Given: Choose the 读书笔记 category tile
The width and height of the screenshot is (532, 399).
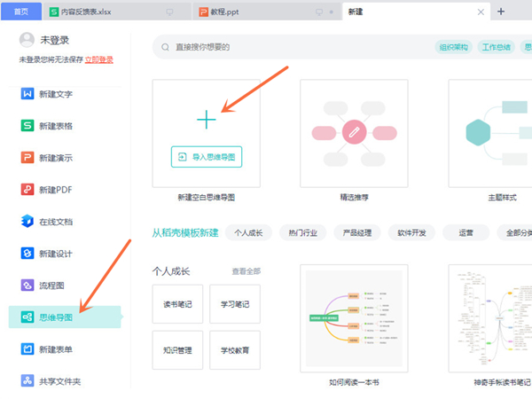Looking at the screenshot, I should point(177,303).
